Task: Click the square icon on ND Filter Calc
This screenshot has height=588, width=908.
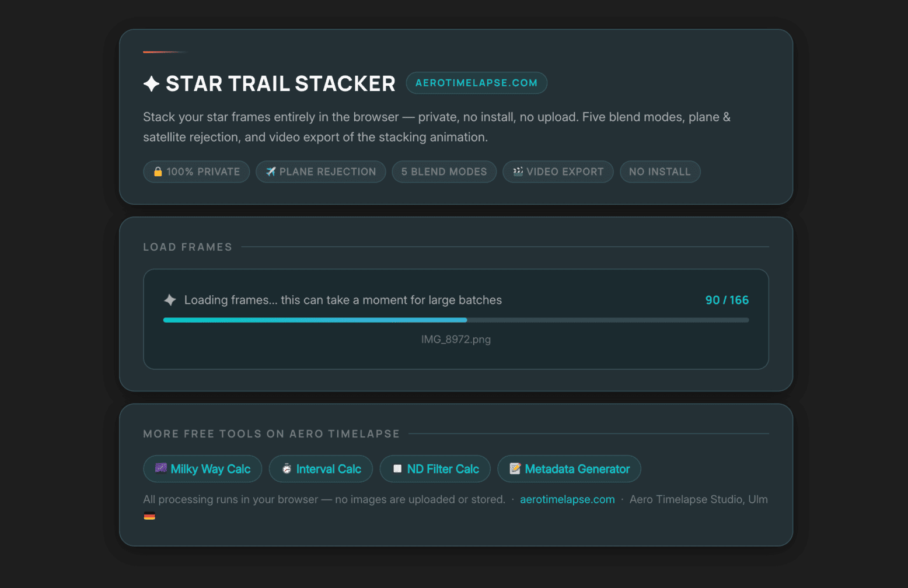Action: coord(397,469)
